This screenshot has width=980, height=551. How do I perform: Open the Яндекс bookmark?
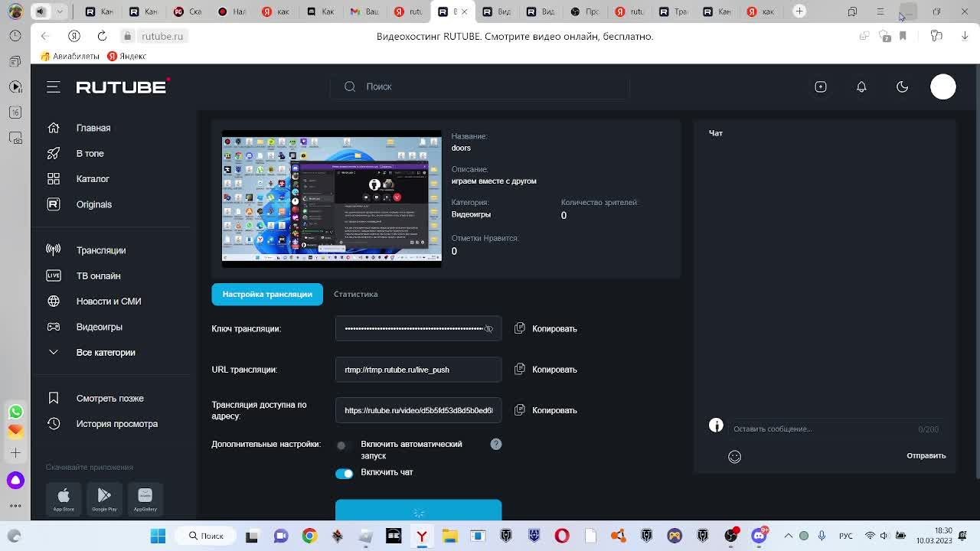(x=126, y=56)
